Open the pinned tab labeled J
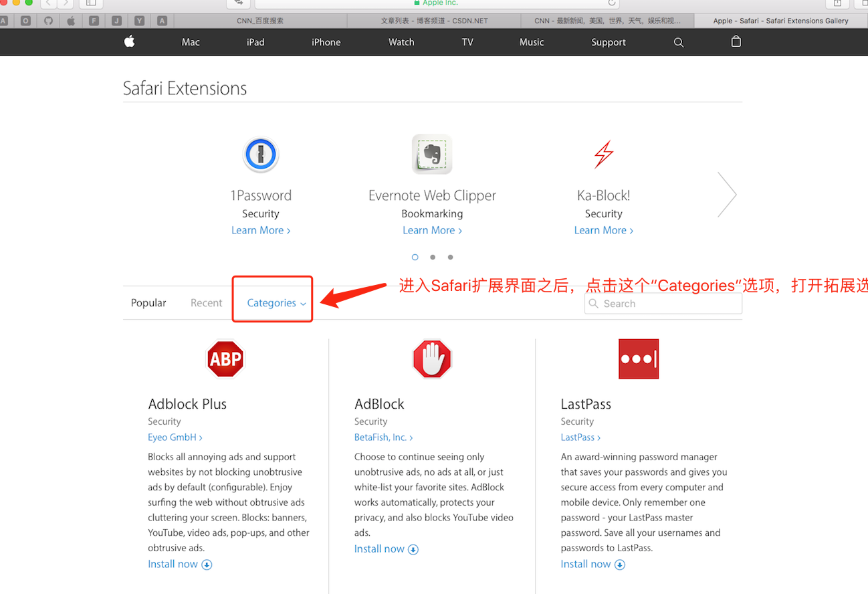Viewport: 868px width, 594px height. (116, 21)
